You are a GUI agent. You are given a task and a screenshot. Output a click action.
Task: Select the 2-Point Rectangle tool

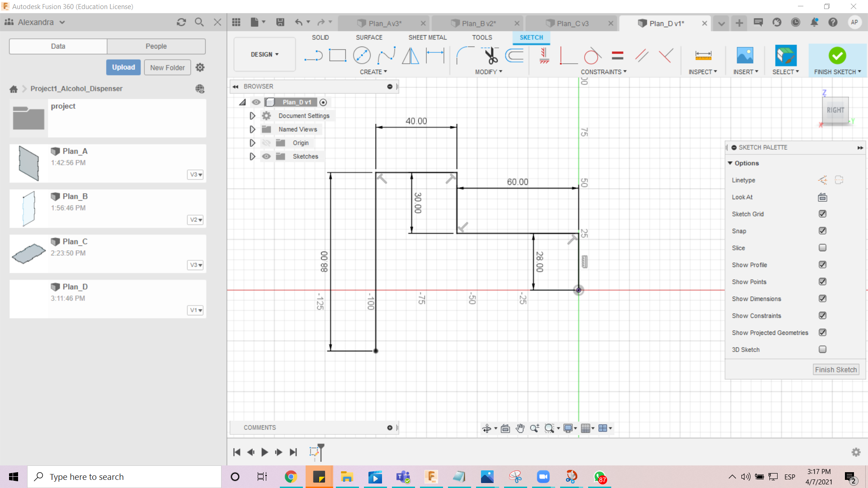pyautogui.click(x=337, y=56)
